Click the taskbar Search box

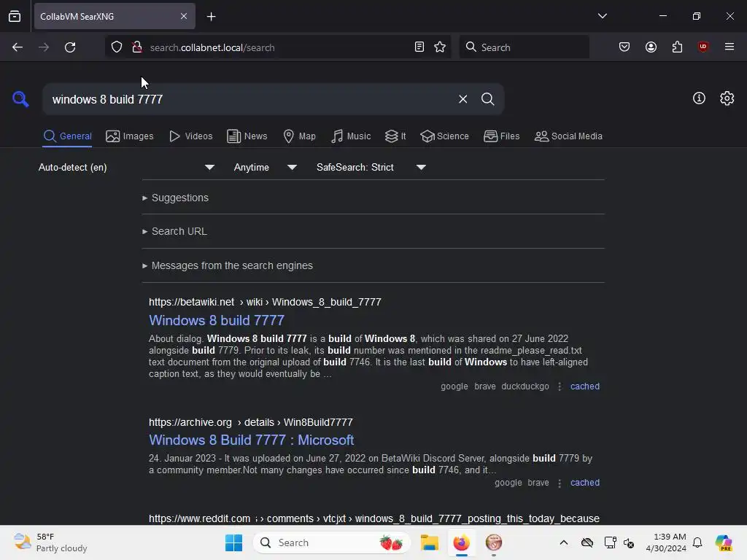(x=332, y=542)
